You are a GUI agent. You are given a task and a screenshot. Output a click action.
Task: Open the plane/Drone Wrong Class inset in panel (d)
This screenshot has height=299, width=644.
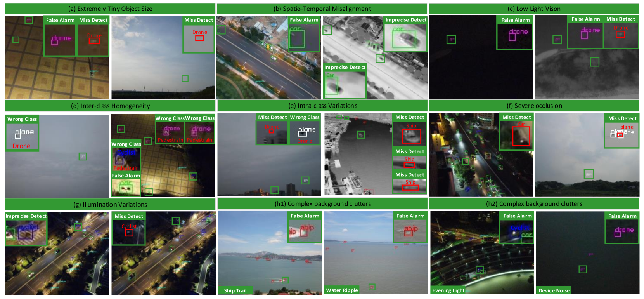point(22,133)
